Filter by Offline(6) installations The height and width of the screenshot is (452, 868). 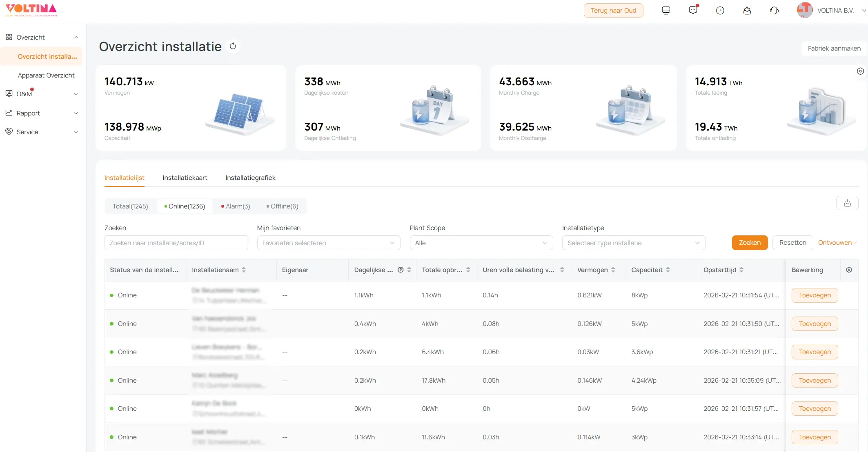coord(282,206)
